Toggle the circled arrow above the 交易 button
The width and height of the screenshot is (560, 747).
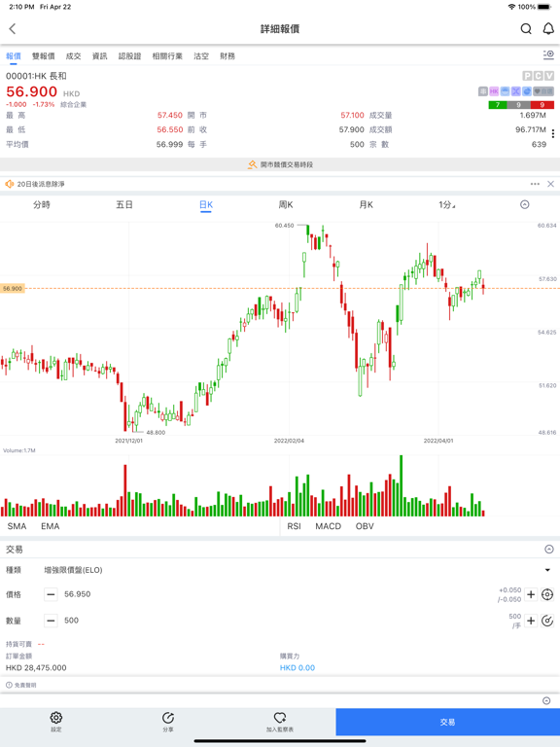tap(546, 700)
